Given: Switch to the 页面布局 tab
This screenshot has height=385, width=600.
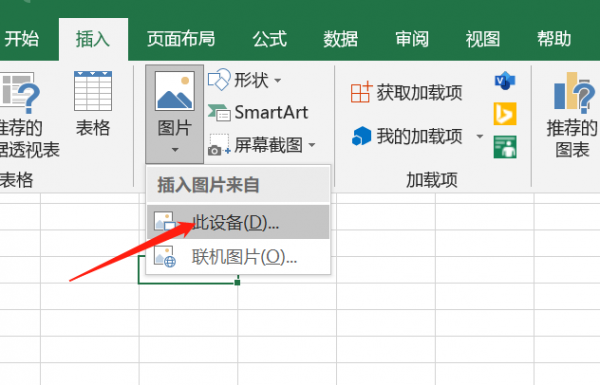Looking at the screenshot, I should tap(181, 39).
